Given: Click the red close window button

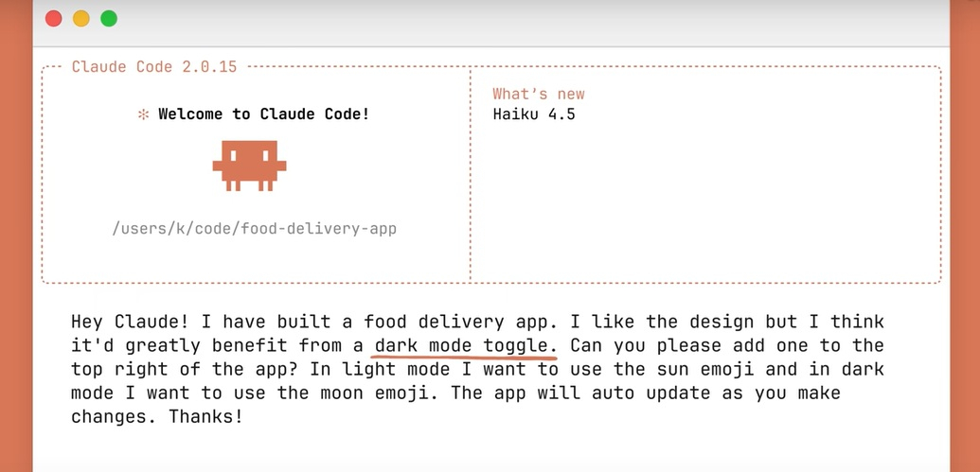Looking at the screenshot, I should tap(54, 18).
